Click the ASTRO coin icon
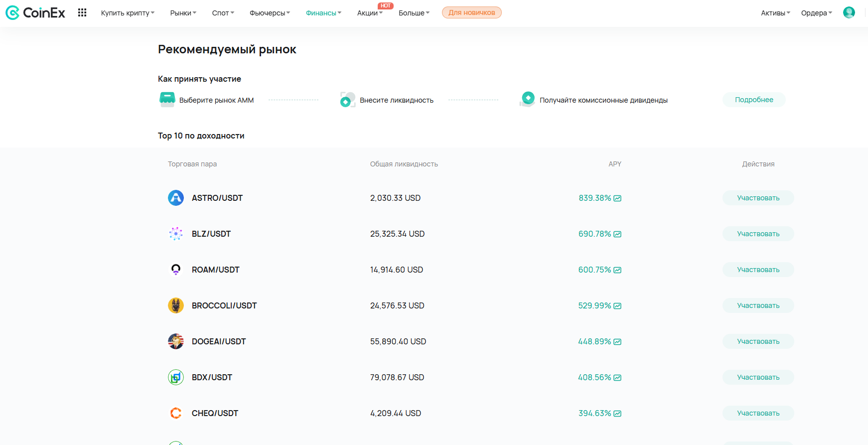 (176, 198)
